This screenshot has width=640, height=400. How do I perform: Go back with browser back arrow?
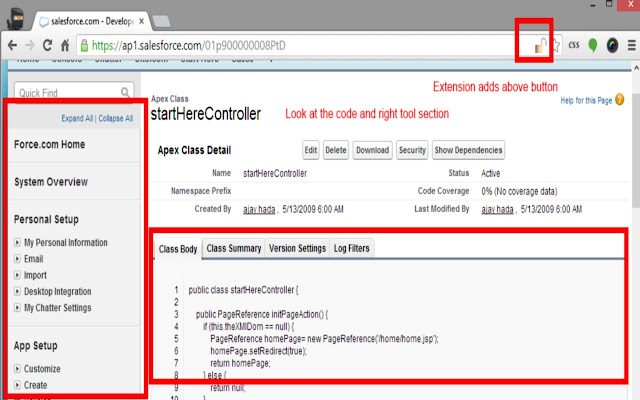pos(12,45)
